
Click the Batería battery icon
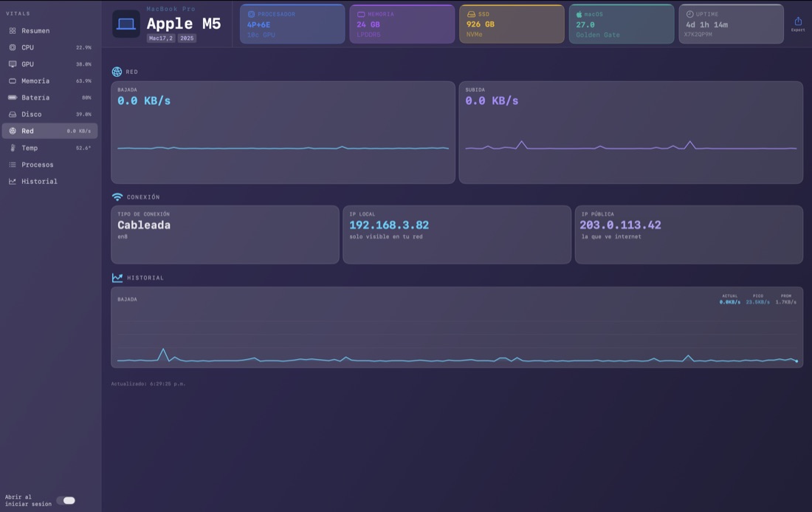point(13,98)
